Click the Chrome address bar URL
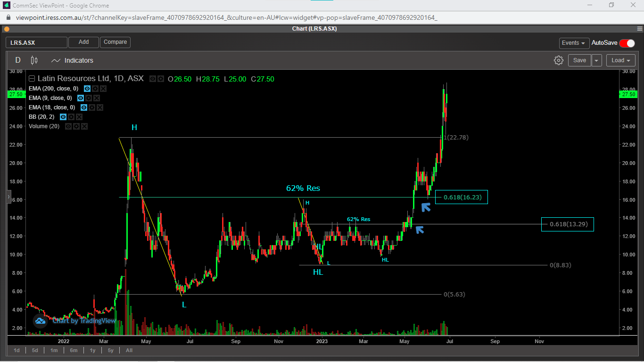 (x=226, y=17)
